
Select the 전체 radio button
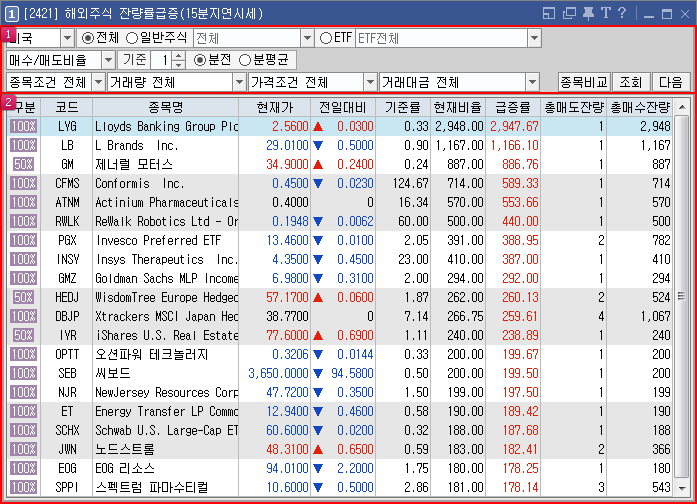pyautogui.click(x=88, y=39)
